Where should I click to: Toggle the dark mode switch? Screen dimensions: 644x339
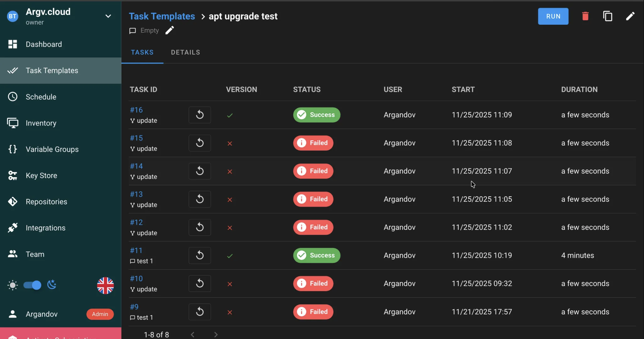(33, 285)
